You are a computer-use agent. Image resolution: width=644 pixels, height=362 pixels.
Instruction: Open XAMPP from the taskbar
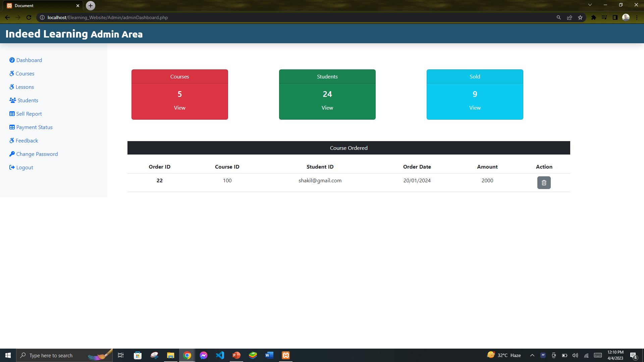pos(285,355)
